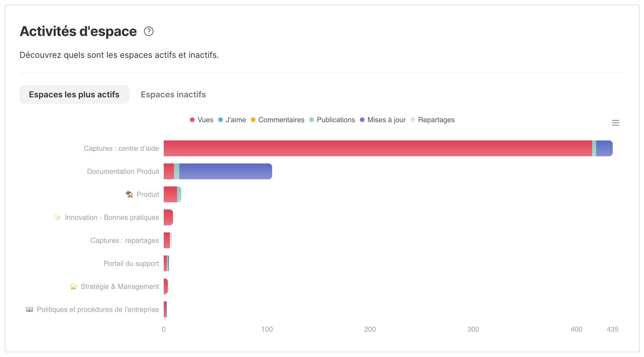Click the Mises à jour legend dot
This screenshot has width=644, height=357.
(x=362, y=120)
